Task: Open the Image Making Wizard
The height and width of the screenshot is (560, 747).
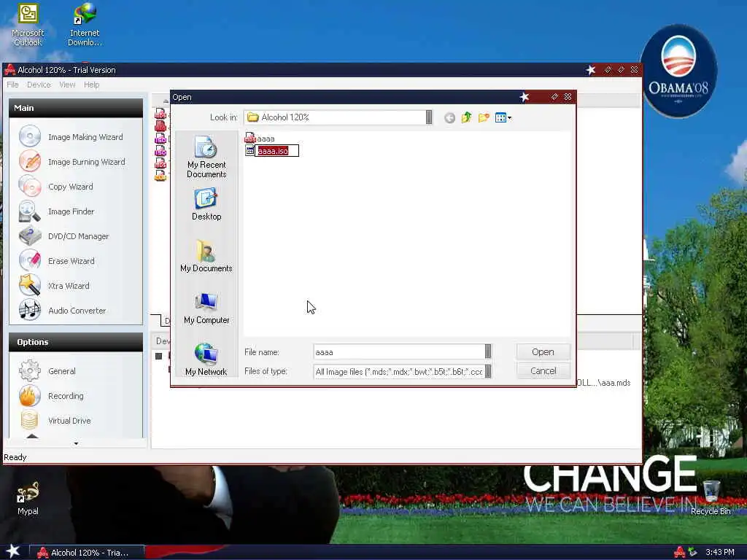Action: coord(71,136)
